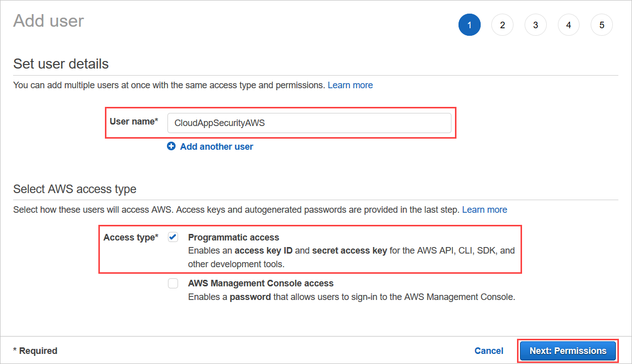Click the blue plus icon beside Add another user
Viewport: 632px width, 364px height.
coord(171,146)
